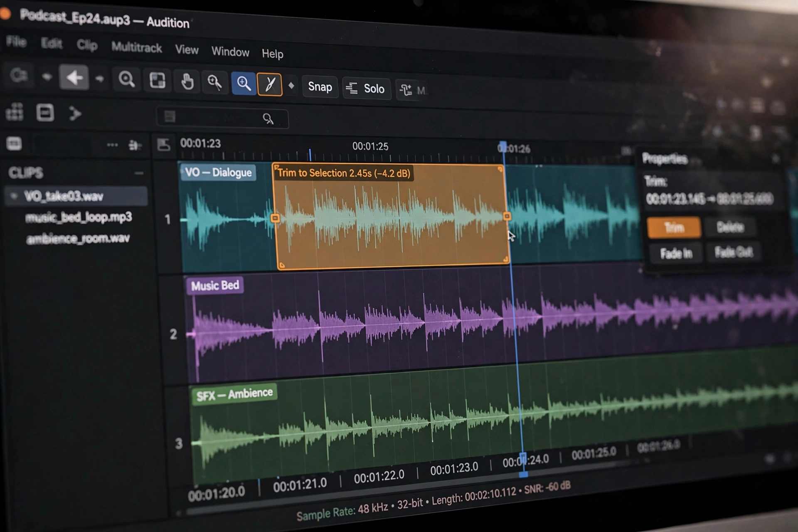Select music_bed_loop.mp3 in the clips list

pyautogui.click(x=78, y=217)
